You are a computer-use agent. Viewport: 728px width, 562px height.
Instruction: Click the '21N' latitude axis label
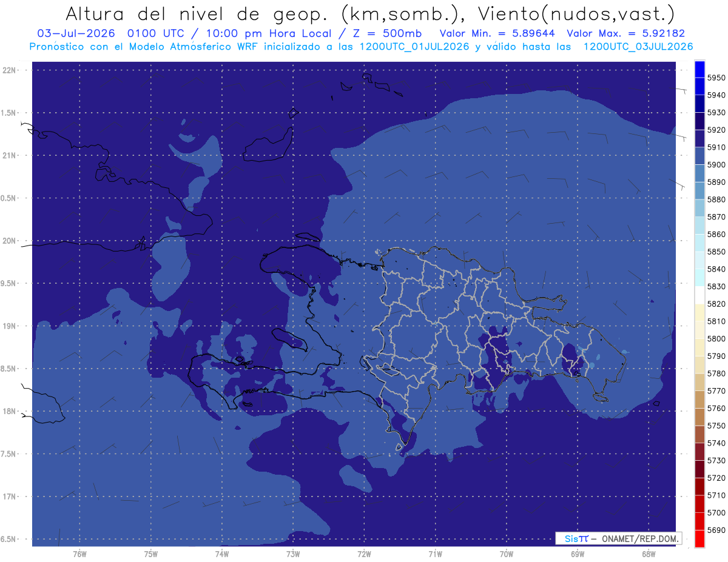[x=9, y=155]
